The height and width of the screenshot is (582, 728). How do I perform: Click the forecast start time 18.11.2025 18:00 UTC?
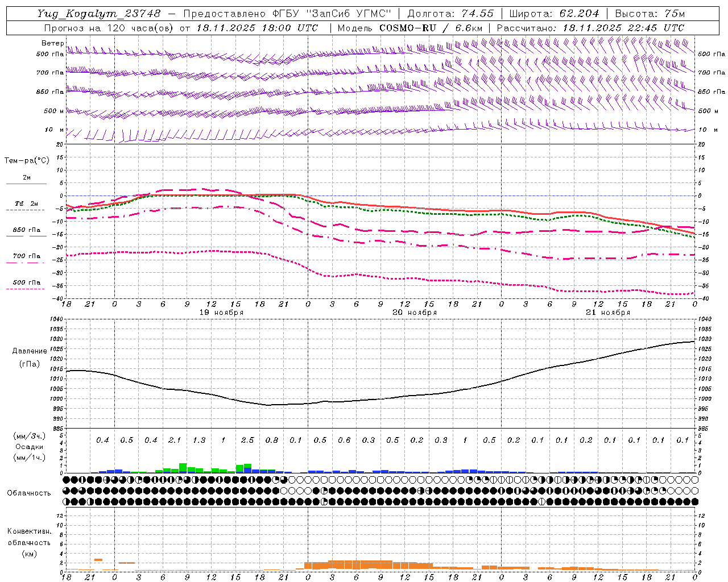click(257, 28)
